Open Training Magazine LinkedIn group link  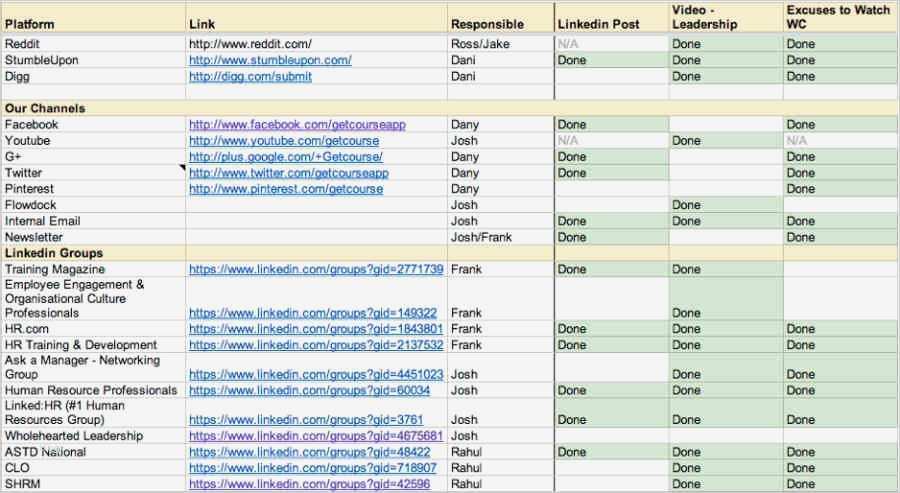point(316,270)
